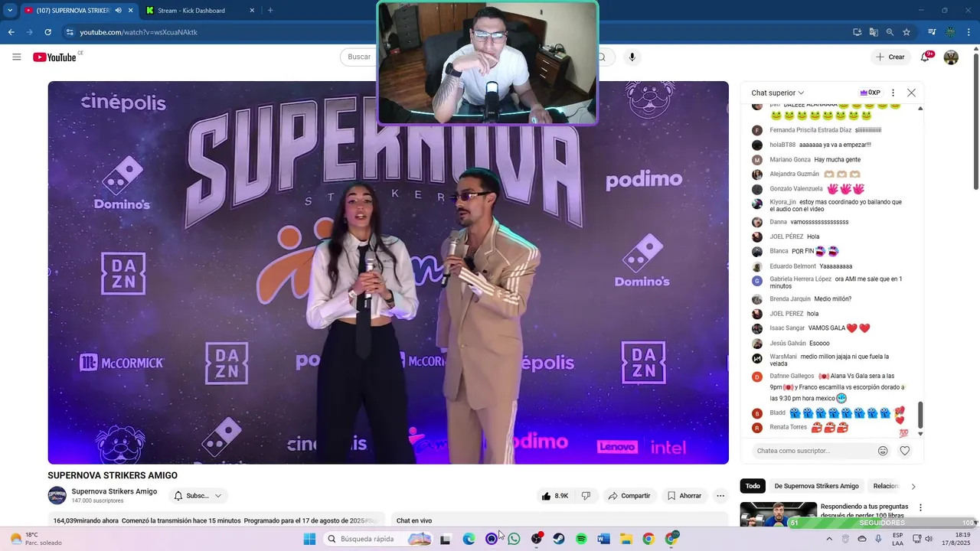The height and width of the screenshot is (551, 980).
Task: Click inside the video player
Action: [388, 272]
